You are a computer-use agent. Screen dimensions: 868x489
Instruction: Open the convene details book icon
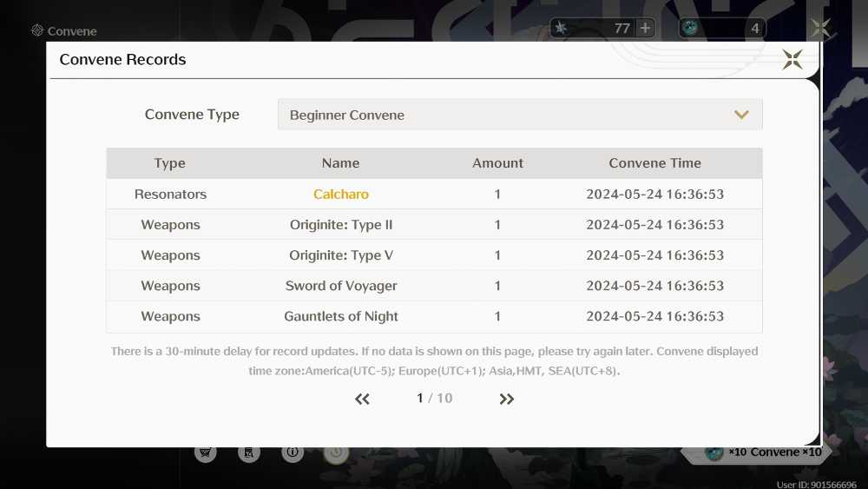248,453
